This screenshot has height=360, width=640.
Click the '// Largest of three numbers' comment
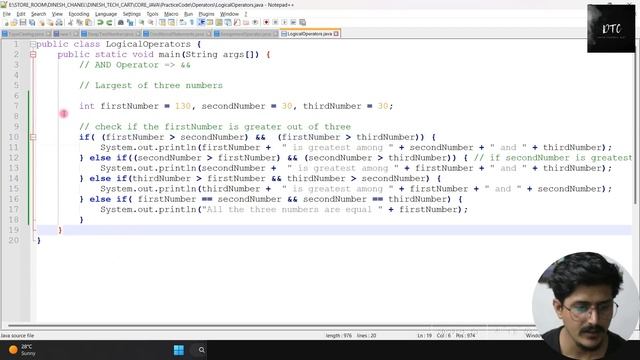(x=151, y=85)
